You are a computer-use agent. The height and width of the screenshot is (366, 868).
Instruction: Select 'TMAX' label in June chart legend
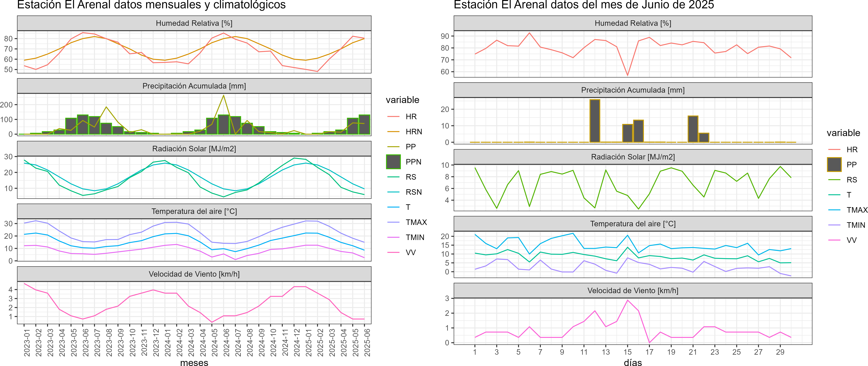[857, 210]
